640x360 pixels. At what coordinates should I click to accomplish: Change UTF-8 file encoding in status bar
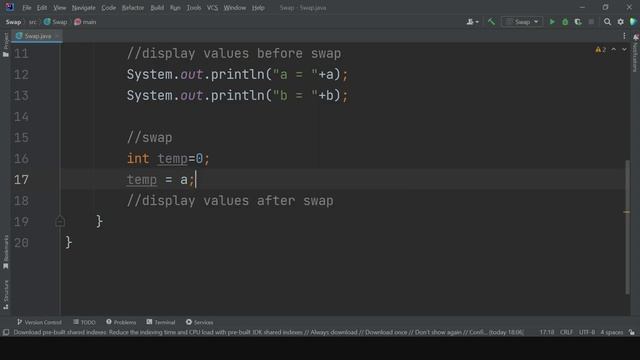click(x=587, y=333)
